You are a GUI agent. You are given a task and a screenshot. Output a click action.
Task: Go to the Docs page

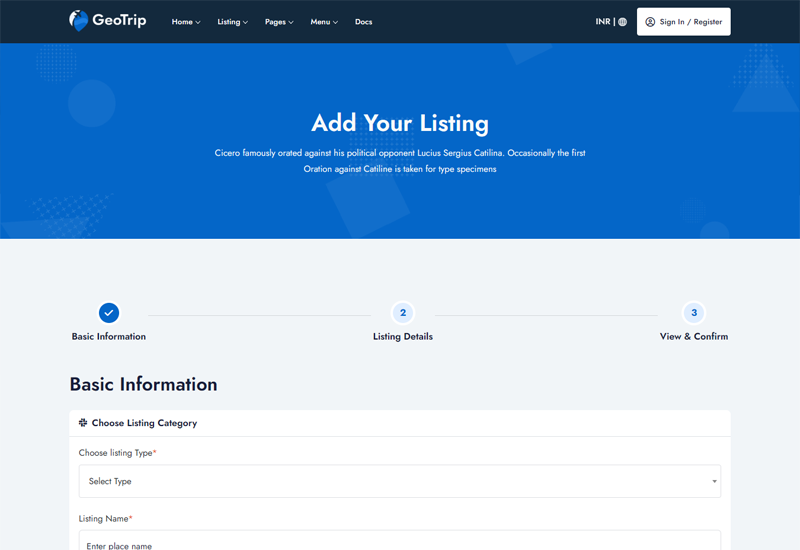click(x=363, y=22)
